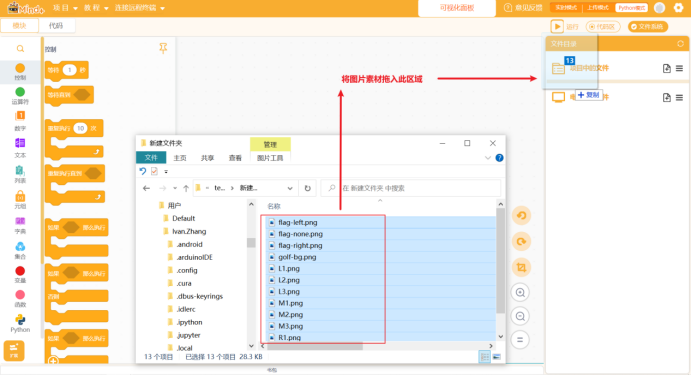Refresh the Explorer address bar
Screen dimensions: 692x375
[308, 188]
